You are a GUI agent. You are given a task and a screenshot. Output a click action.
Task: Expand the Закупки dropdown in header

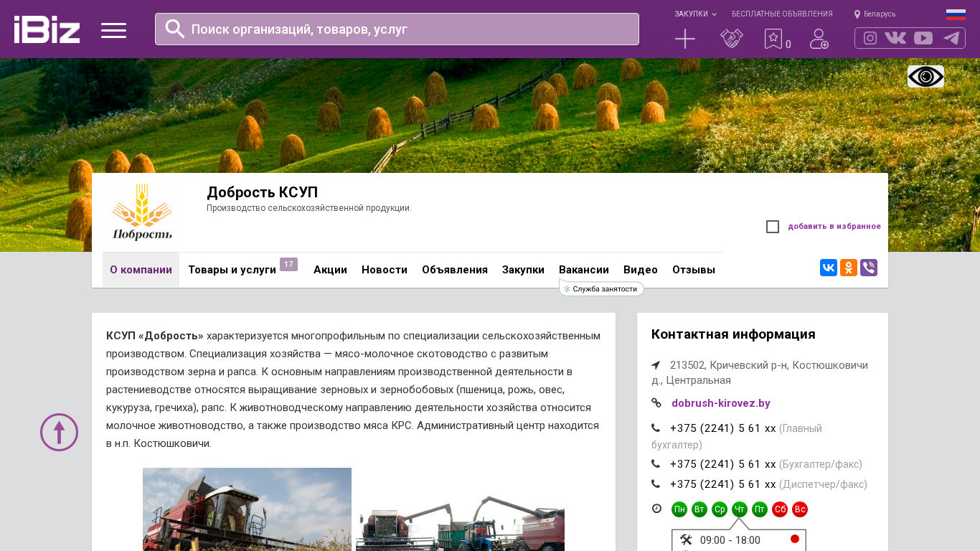point(695,14)
